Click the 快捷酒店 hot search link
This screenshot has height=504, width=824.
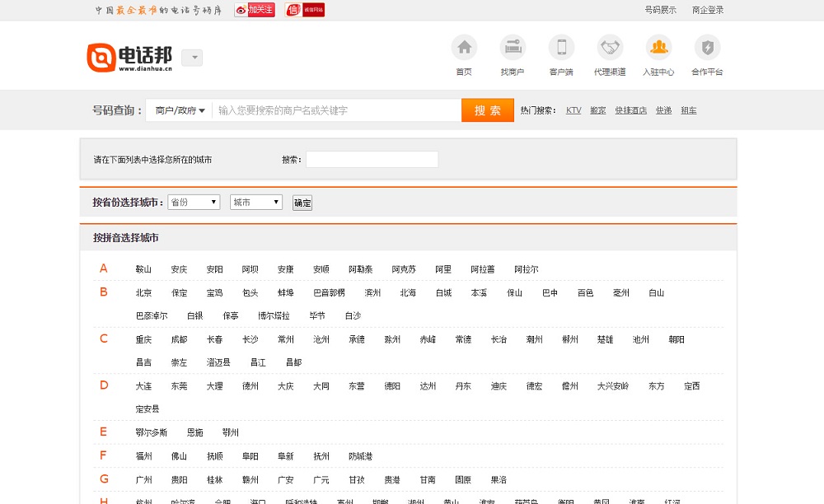[630, 110]
